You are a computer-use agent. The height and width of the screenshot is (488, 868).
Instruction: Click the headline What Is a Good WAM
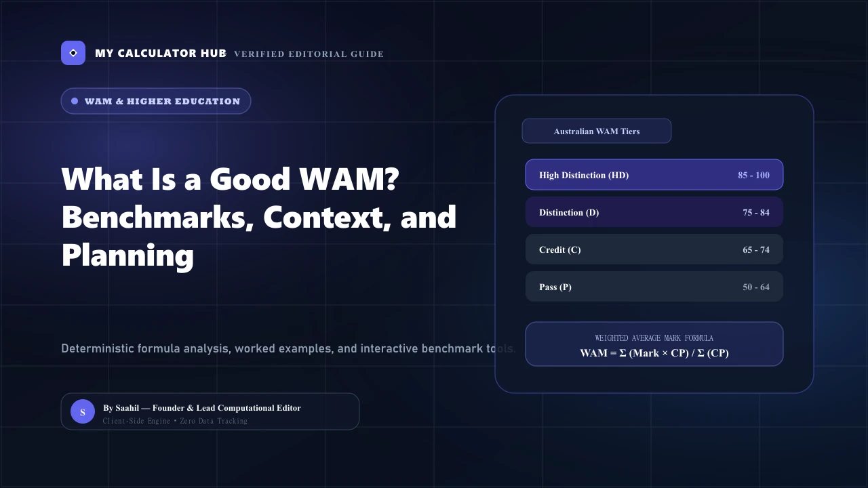coord(259,218)
